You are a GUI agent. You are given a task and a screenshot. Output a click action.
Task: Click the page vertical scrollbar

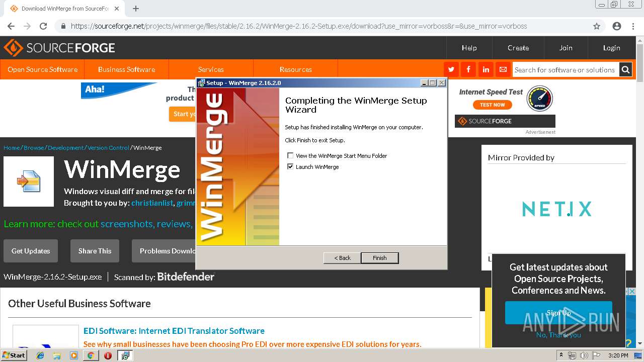[640, 63]
